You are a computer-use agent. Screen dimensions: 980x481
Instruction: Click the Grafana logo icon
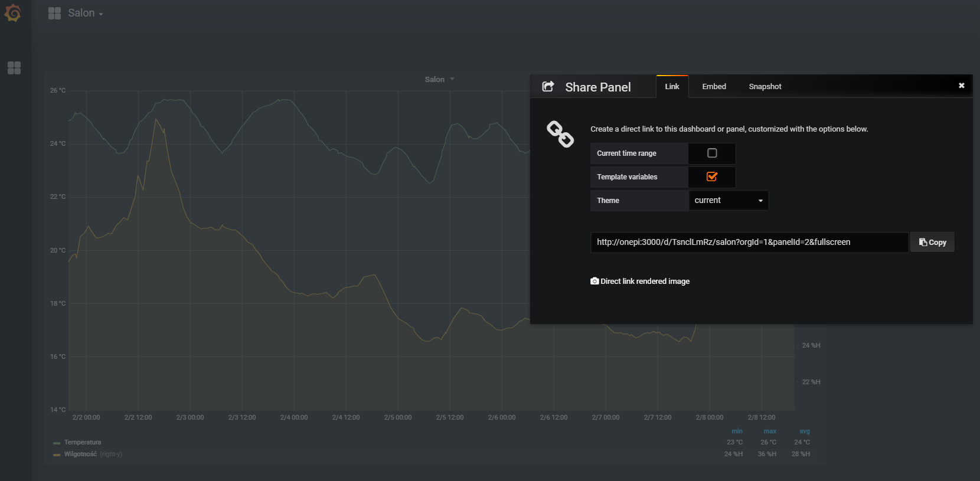pyautogui.click(x=12, y=13)
